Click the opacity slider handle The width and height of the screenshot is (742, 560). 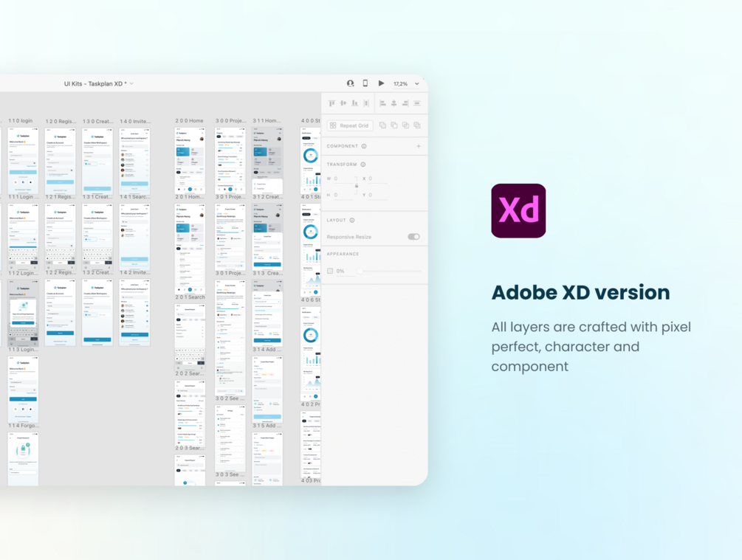tap(360, 271)
